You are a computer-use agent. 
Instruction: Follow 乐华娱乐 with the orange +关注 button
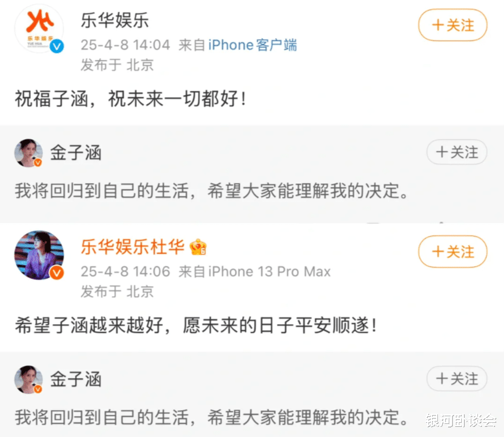(453, 25)
